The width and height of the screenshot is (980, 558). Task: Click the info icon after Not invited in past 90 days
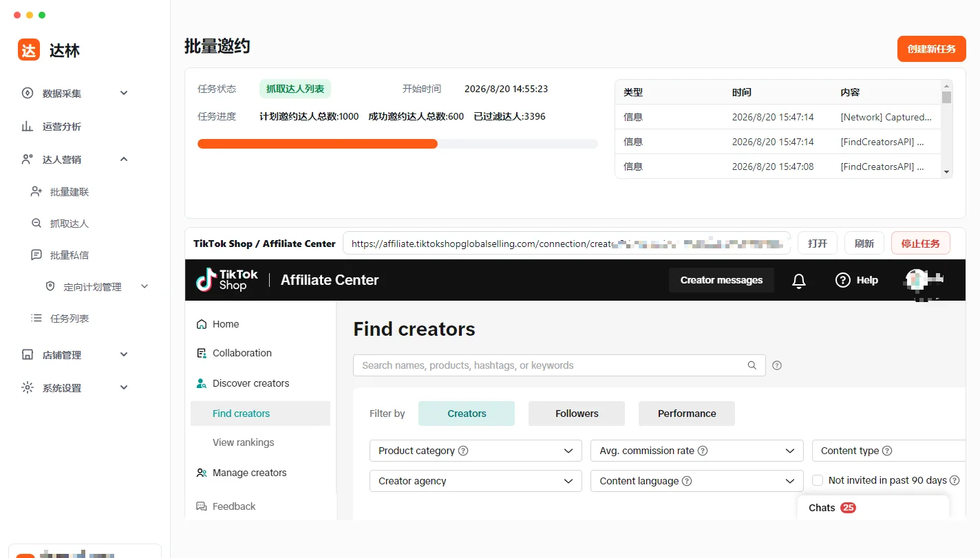(955, 480)
